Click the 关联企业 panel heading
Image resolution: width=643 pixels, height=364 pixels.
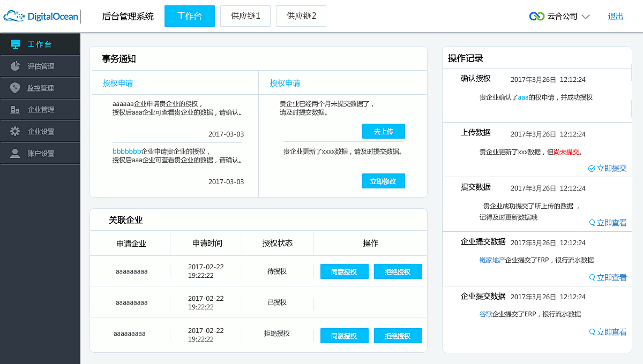pyautogui.click(x=126, y=220)
